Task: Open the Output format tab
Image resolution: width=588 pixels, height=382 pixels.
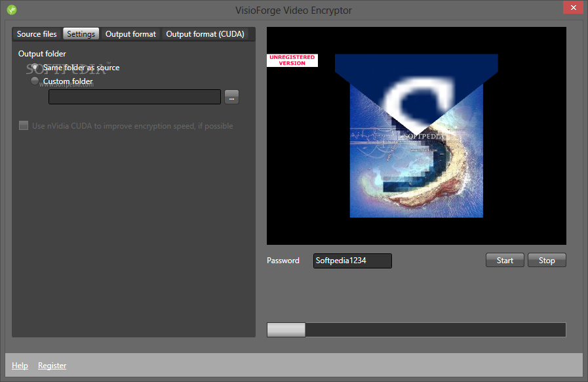Action: coord(130,34)
